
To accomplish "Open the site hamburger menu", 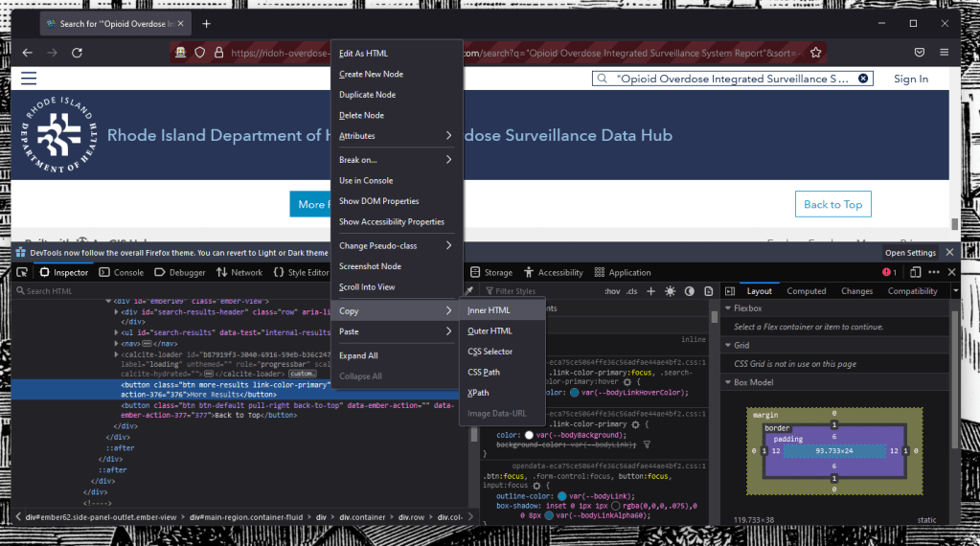I will click(29, 79).
